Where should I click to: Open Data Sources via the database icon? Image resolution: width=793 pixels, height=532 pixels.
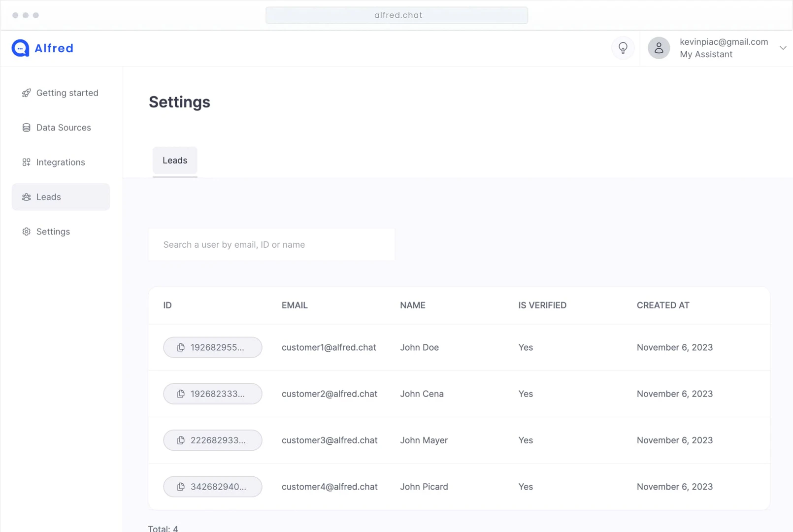click(26, 128)
